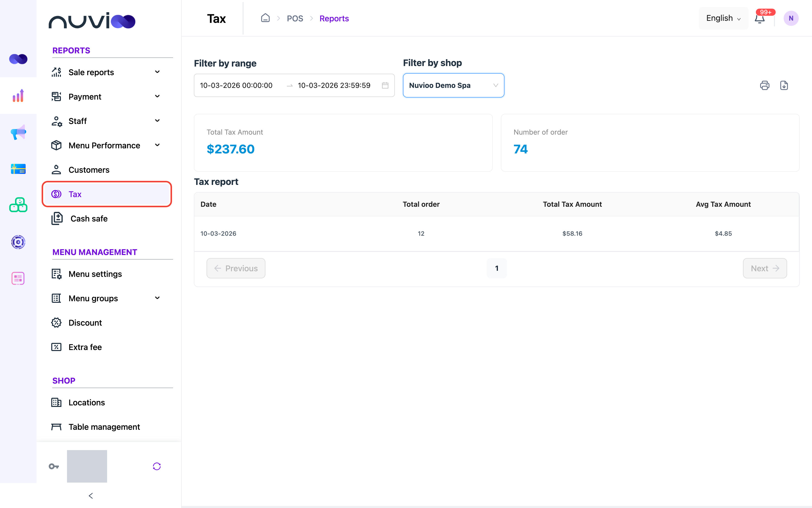Open the green inventory boxes rail icon

[x=18, y=205]
